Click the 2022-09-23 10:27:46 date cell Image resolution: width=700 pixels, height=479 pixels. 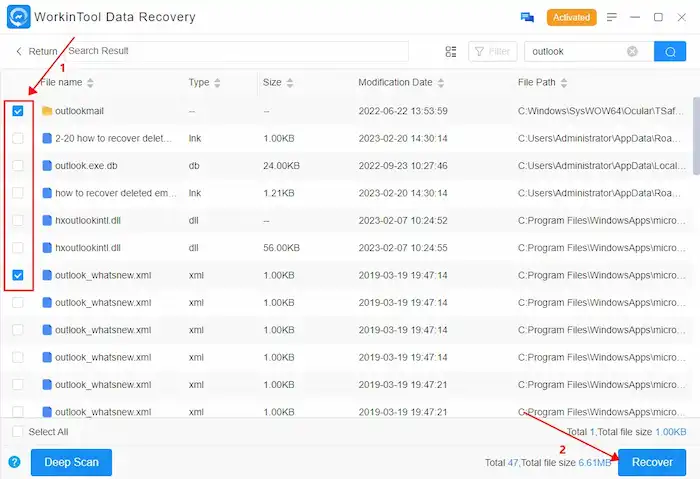[x=403, y=166]
